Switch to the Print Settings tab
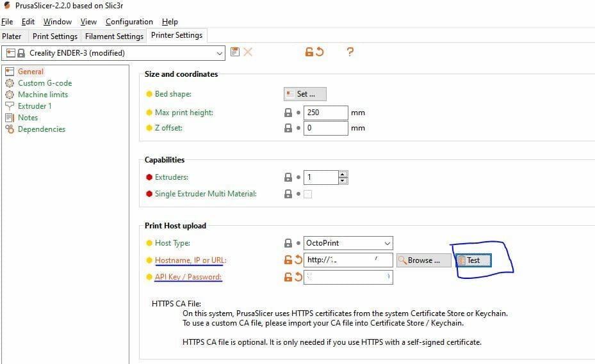 click(x=55, y=36)
